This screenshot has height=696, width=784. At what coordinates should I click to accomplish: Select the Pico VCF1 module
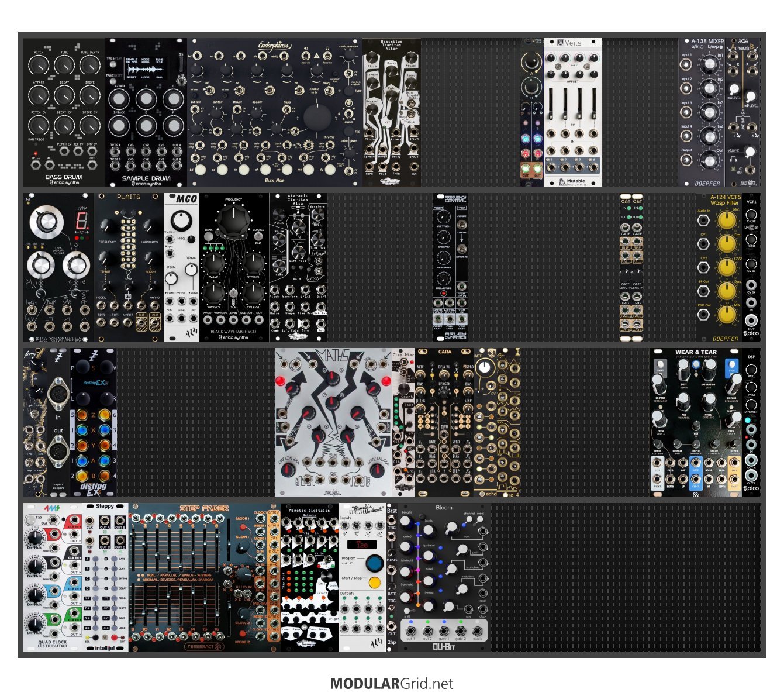click(751, 268)
